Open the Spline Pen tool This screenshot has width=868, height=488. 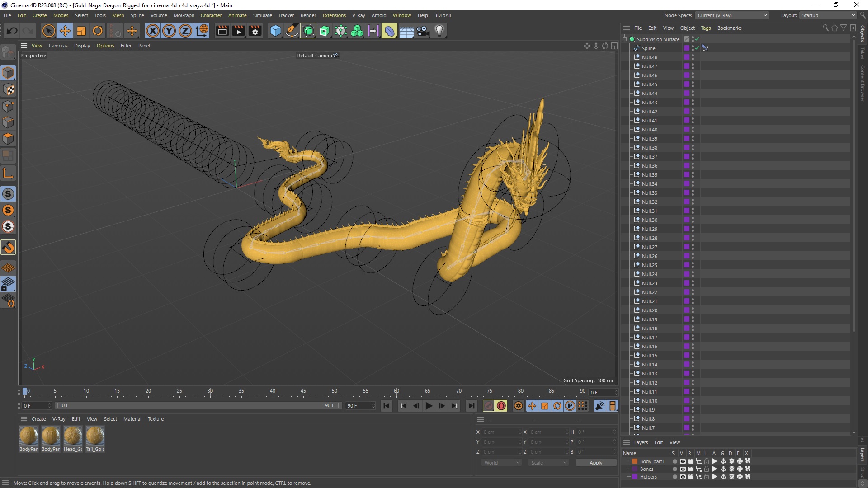(292, 31)
